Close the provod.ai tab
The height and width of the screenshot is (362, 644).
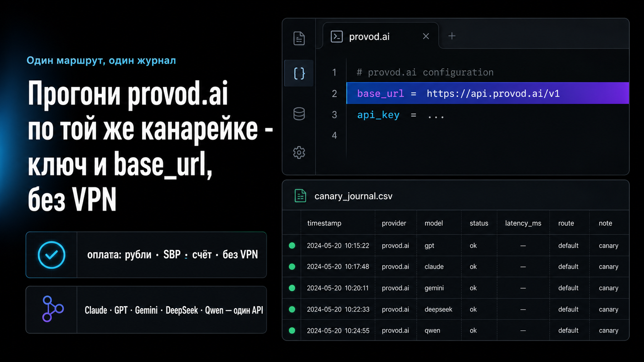(x=426, y=36)
